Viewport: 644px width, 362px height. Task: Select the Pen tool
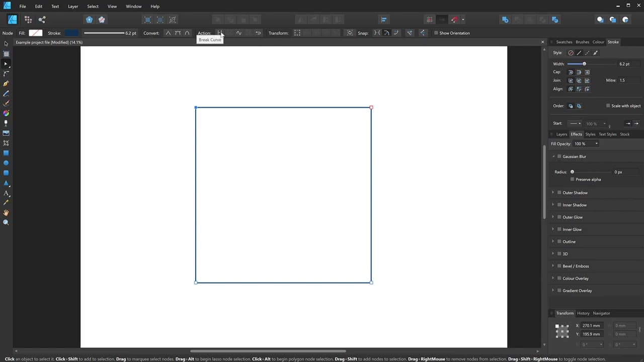(x=6, y=83)
